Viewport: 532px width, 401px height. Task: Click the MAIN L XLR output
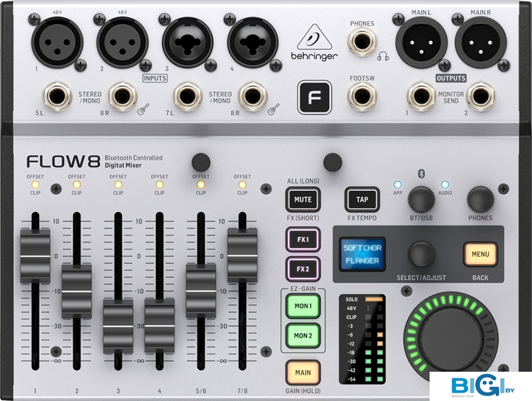tap(422, 47)
